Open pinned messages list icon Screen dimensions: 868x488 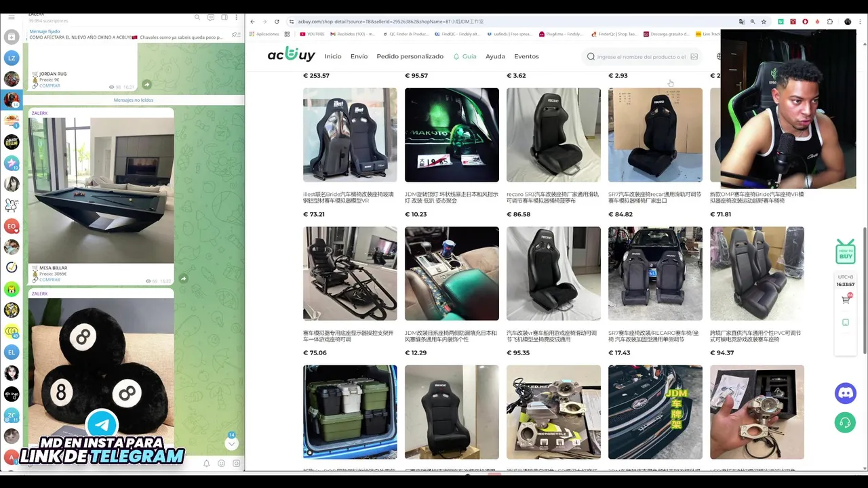click(x=235, y=35)
